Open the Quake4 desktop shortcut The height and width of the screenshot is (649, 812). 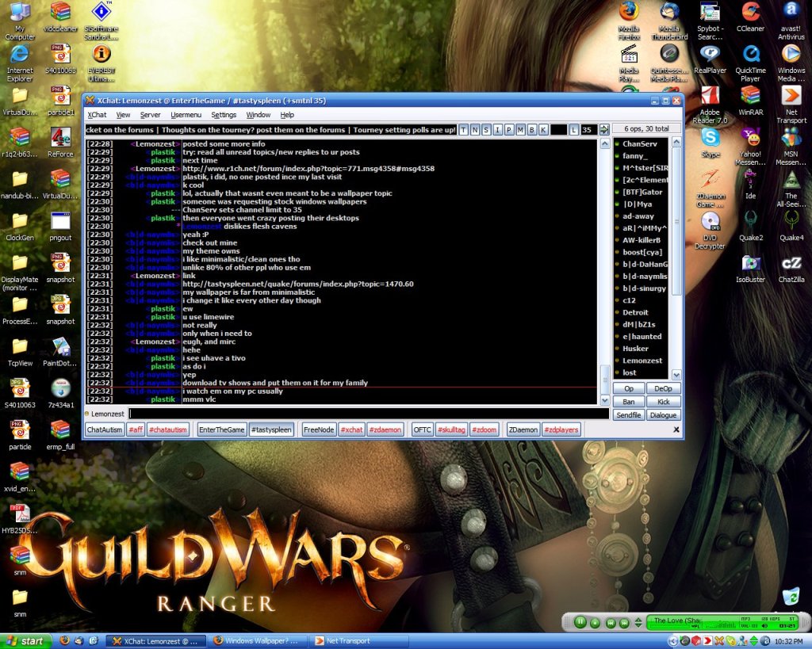(x=791, y=221)
